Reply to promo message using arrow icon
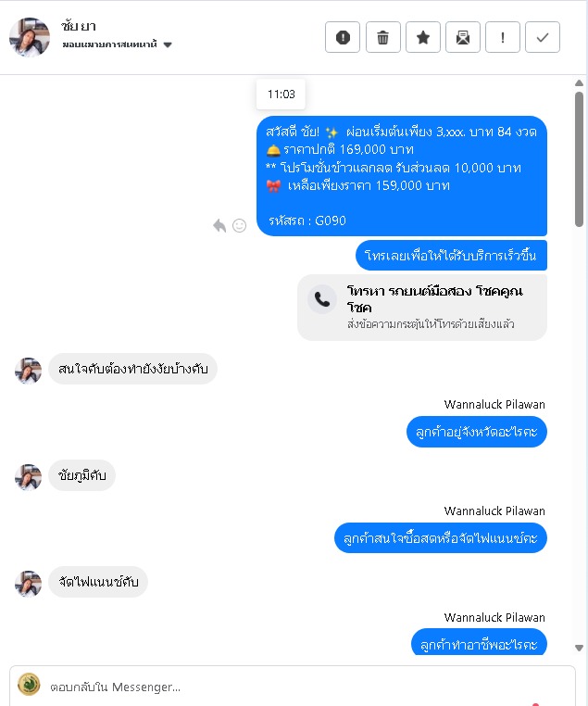588x706 pixels. pos(219,225)
